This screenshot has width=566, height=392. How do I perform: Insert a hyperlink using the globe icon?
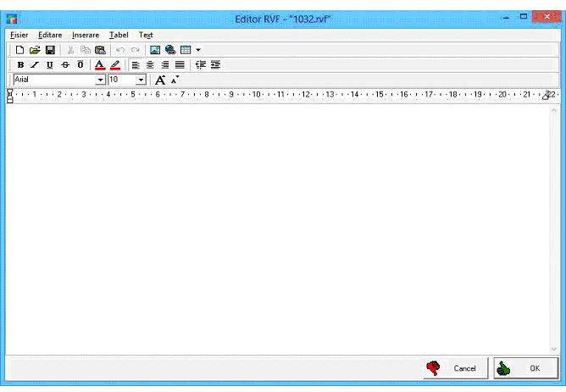[x=170, y=50]
